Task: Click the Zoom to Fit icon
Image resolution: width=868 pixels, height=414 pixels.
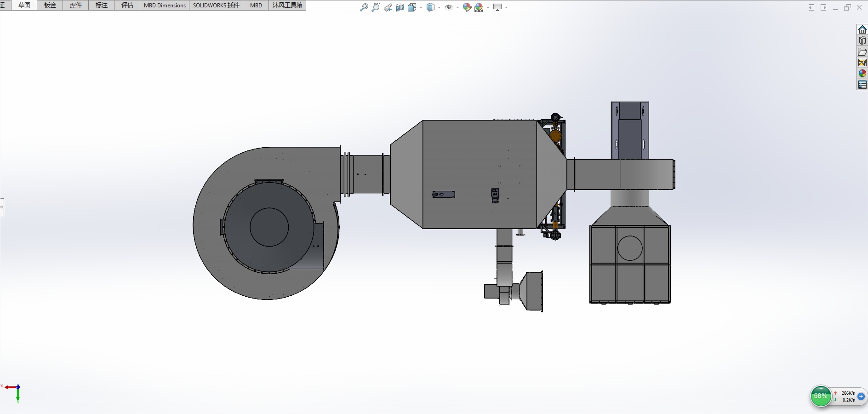Action: coord(364,7)
